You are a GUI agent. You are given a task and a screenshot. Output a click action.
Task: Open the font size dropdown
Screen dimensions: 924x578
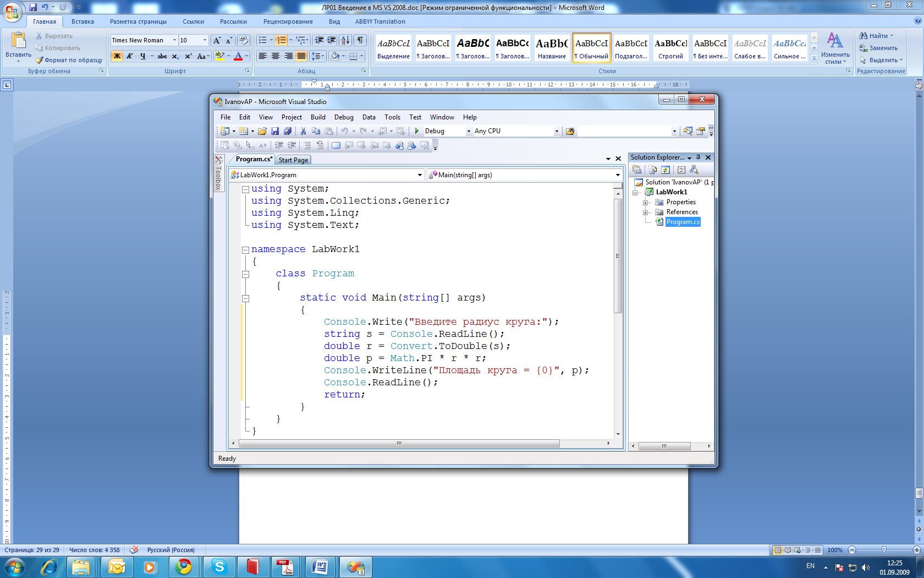pyautogui.click(x=205, y=40)
